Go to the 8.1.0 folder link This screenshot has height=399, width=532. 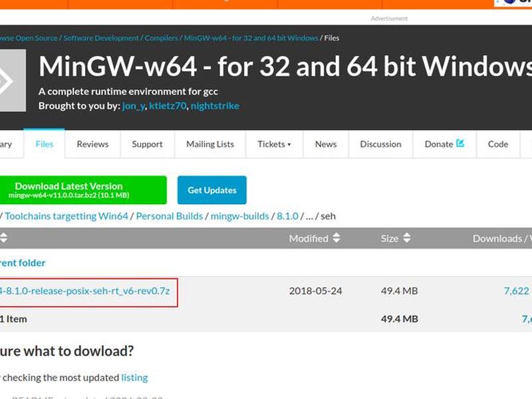(287, 216)
